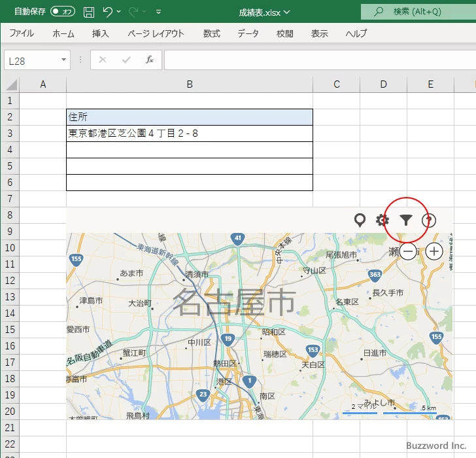
Task: Click route 41 shield on map
Action: pyautogui.click(x=238, y=239)
